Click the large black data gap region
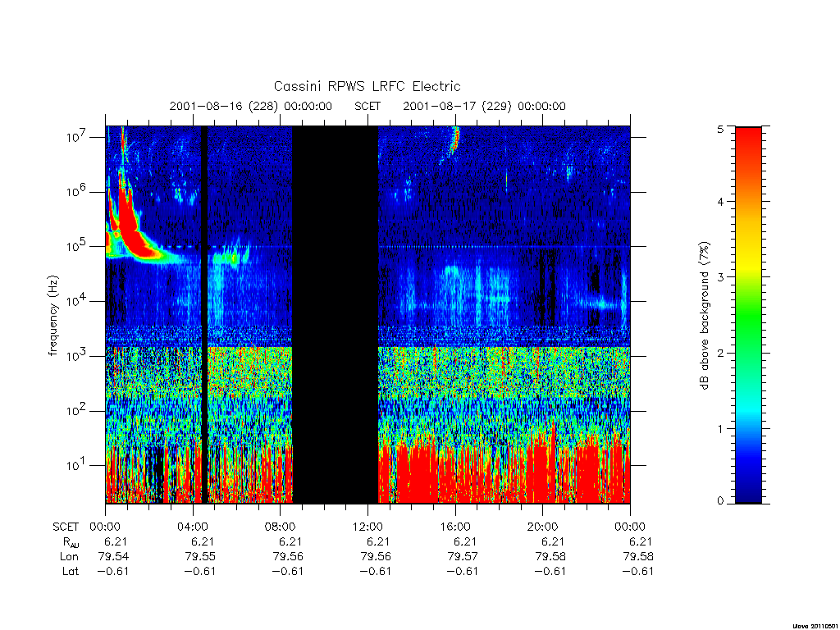 pos(336,315)
